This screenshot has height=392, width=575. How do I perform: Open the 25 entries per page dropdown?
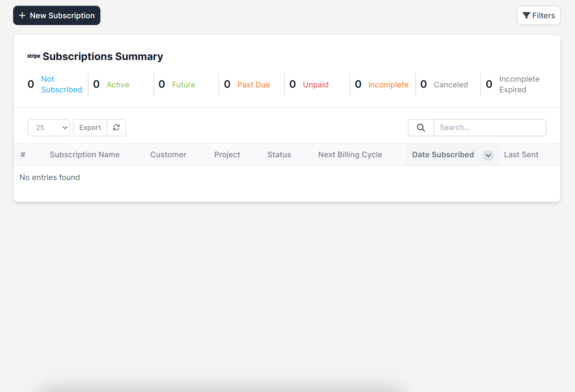[49, 128]
